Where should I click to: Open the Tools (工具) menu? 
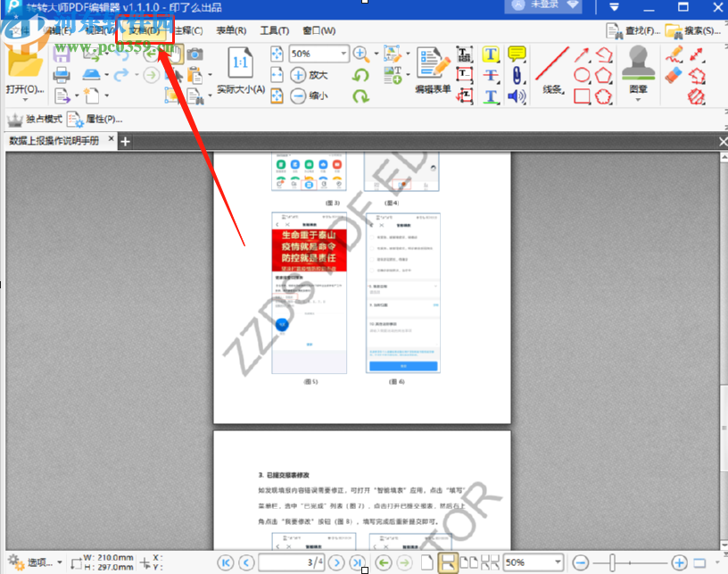pyautogui.click(x=275, y=30)
